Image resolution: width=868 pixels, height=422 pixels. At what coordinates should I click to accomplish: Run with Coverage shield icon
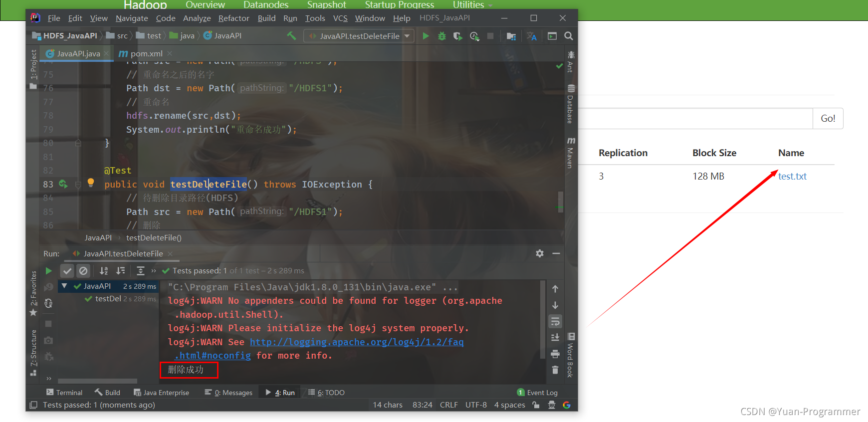457,36
